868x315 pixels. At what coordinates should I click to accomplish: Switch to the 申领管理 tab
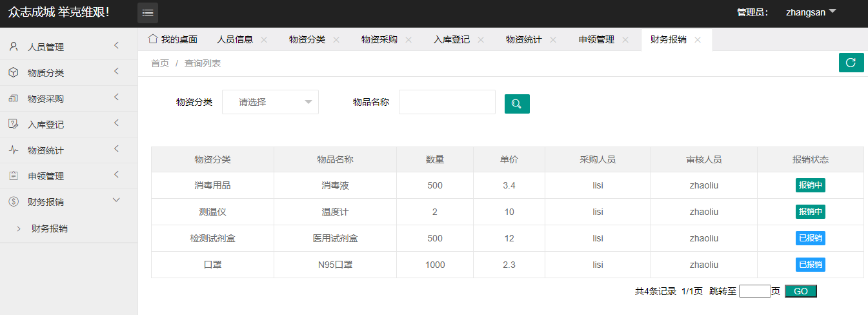click(596, 39)
